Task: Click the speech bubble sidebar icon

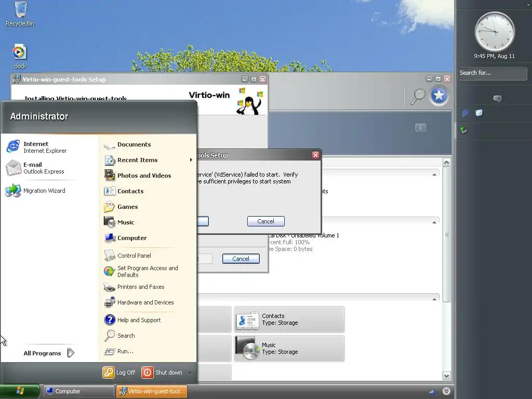Action: coord(497,99)
